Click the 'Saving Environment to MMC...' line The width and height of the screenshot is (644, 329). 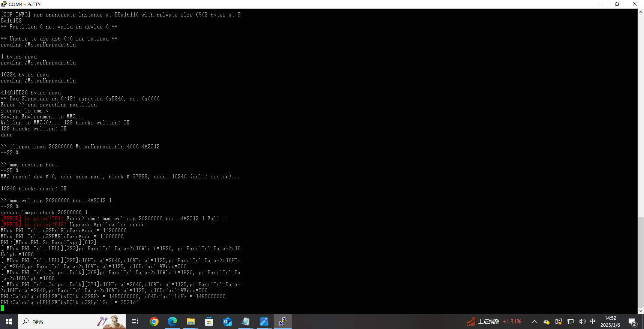[x=42, y=117]
